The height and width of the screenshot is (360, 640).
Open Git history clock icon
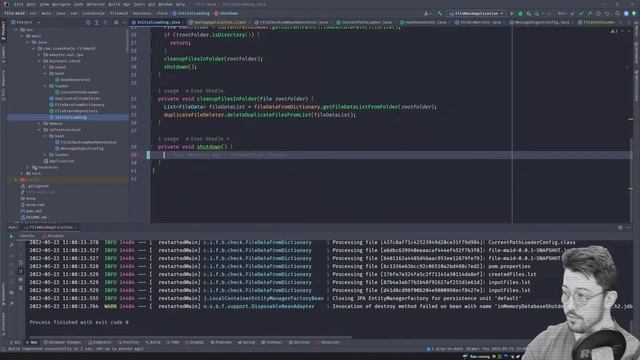click(x=598, y=13)
